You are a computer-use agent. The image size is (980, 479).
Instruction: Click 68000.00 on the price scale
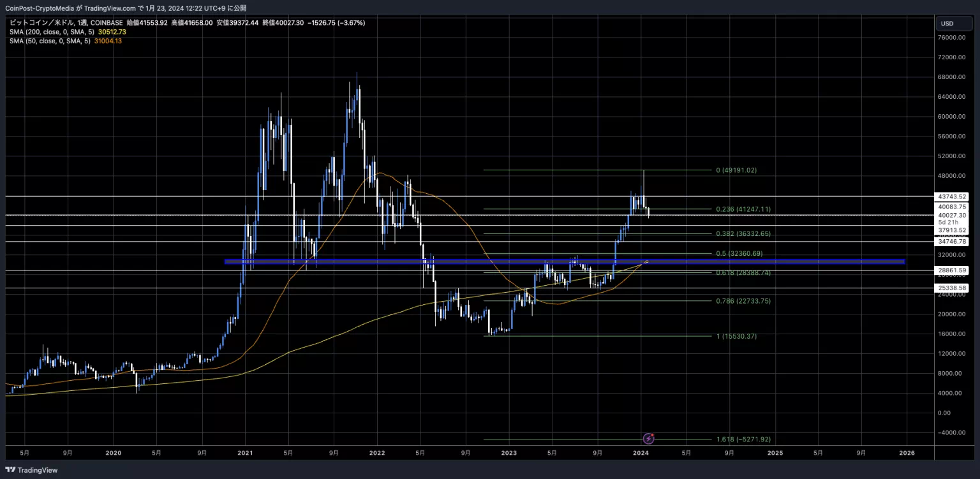pos(953,77)
